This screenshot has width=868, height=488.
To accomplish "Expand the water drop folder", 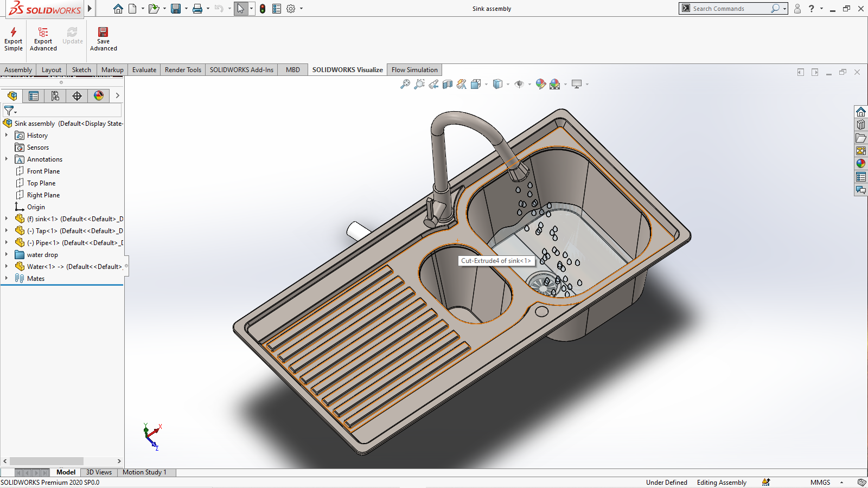I will [7, 254].
